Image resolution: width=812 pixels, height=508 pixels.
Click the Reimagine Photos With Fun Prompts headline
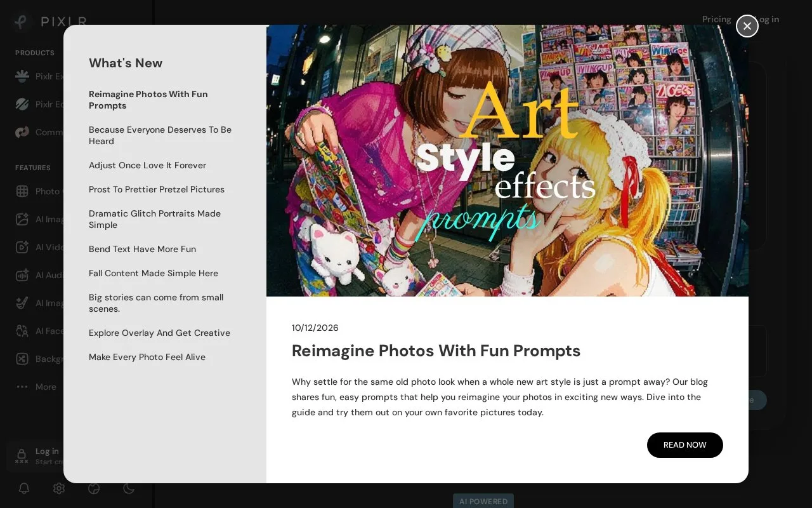click(x=436, y=351)
